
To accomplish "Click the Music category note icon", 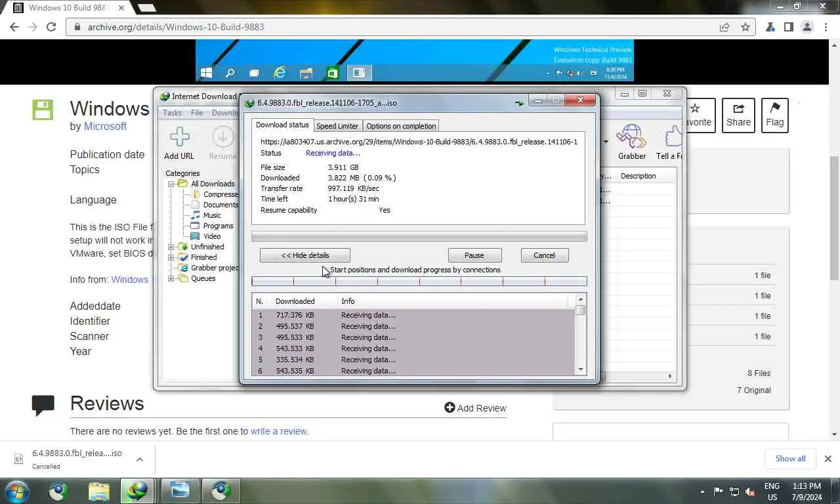I will [x=195, y=215].
